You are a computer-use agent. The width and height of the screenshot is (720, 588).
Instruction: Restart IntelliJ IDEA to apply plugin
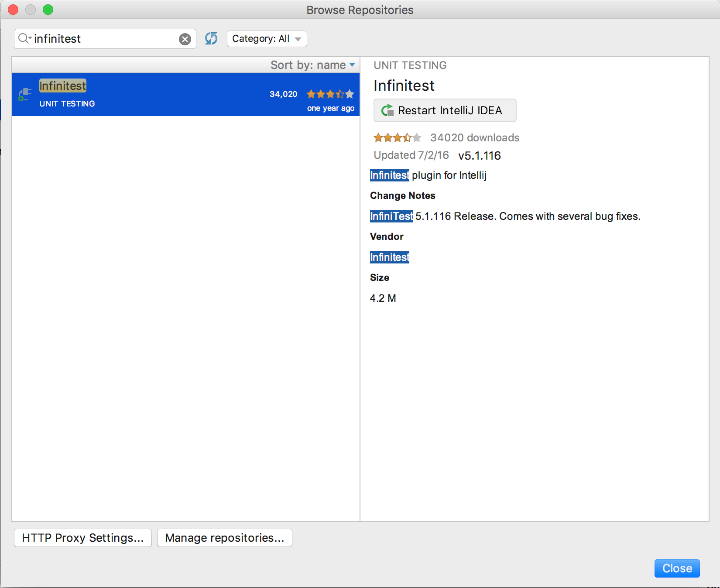coord(445,110)
